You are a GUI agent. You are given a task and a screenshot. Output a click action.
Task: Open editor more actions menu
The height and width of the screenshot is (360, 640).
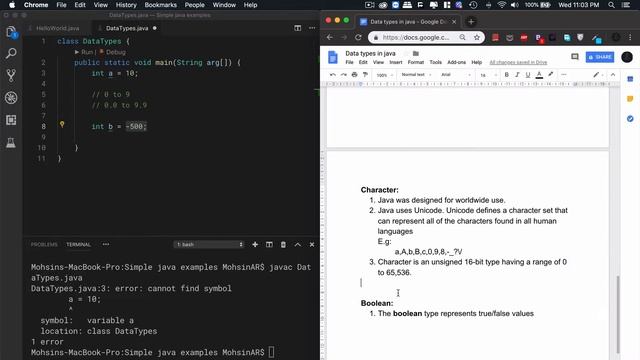pyautogui.click(x=312, y=28)
